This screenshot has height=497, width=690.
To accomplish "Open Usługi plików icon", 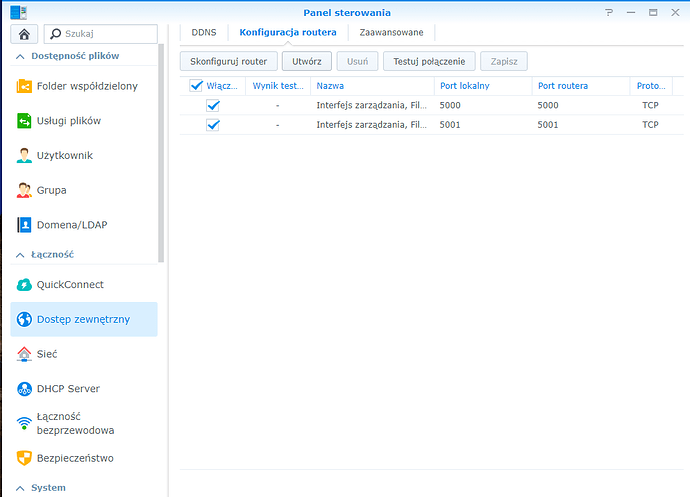I will pos(24,121).
